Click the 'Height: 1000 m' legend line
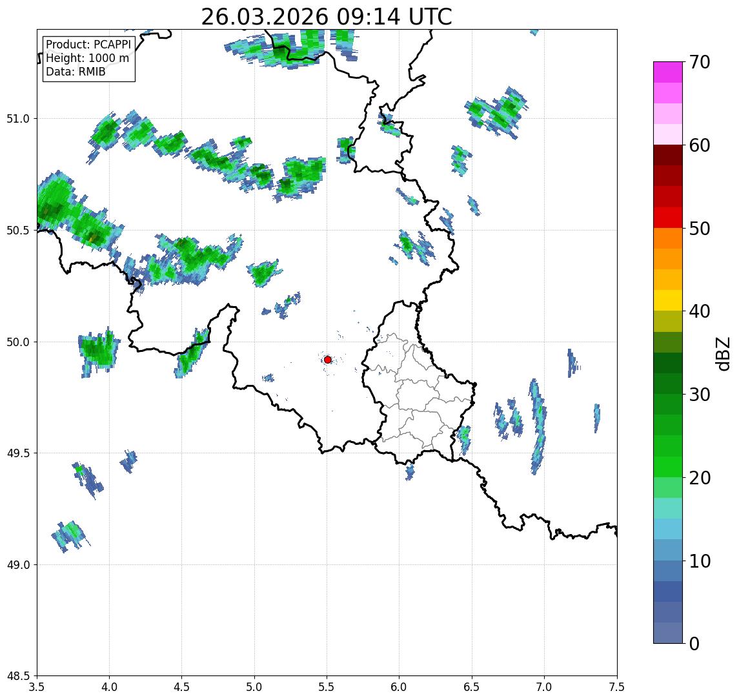 click(x=87, y=58)
